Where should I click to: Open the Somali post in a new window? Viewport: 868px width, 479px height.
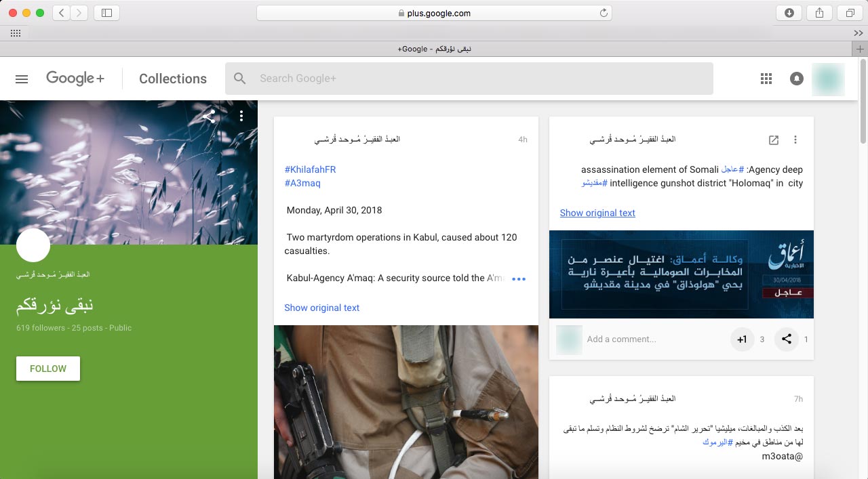774,140
